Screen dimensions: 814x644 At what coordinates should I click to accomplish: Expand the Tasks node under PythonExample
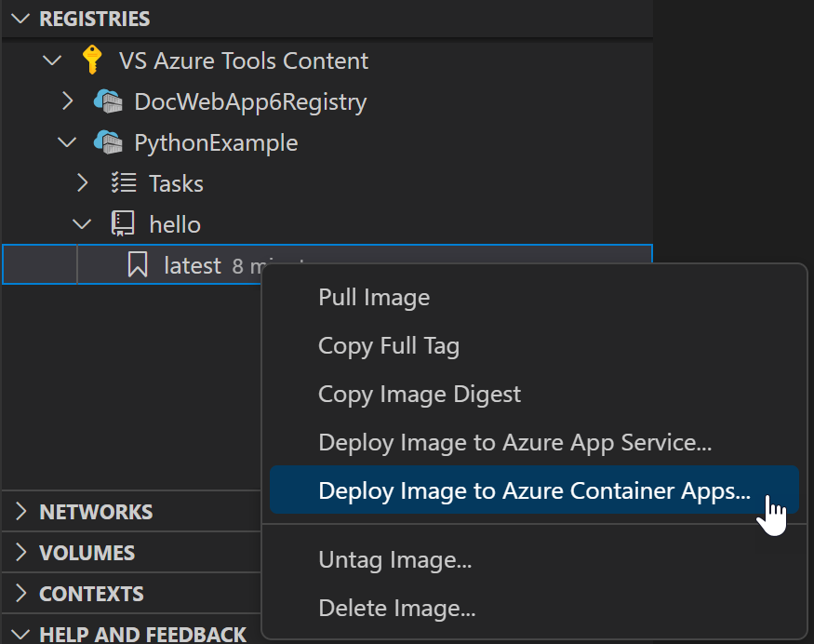point(82,182)
